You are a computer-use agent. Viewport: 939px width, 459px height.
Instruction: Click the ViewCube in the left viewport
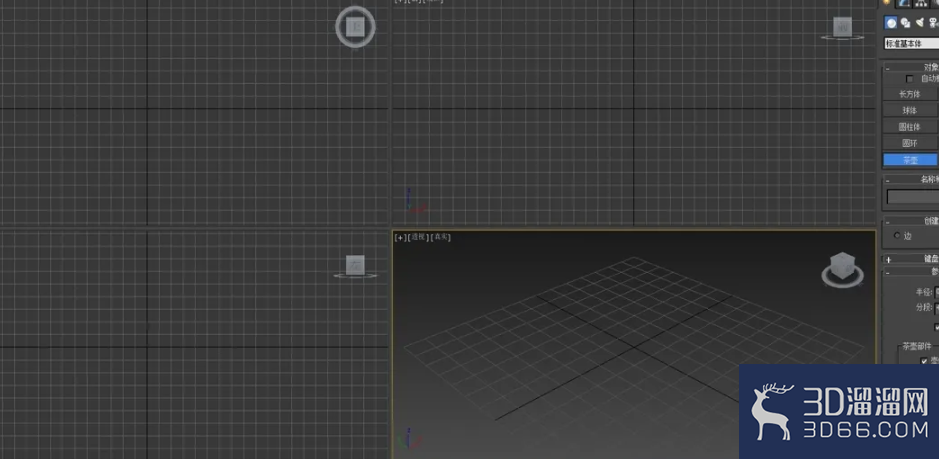click(x=355, y=266)
